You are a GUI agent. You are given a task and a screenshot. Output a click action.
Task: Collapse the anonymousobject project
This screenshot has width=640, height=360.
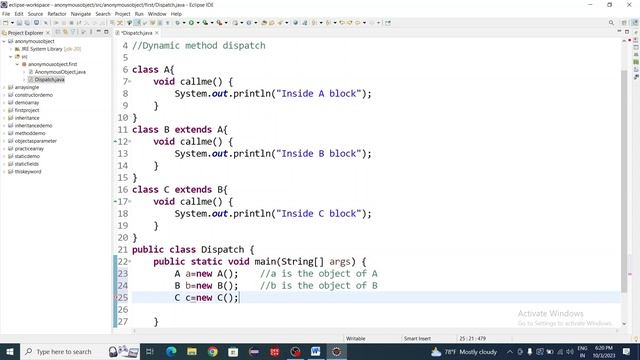[x=4, y=41]
